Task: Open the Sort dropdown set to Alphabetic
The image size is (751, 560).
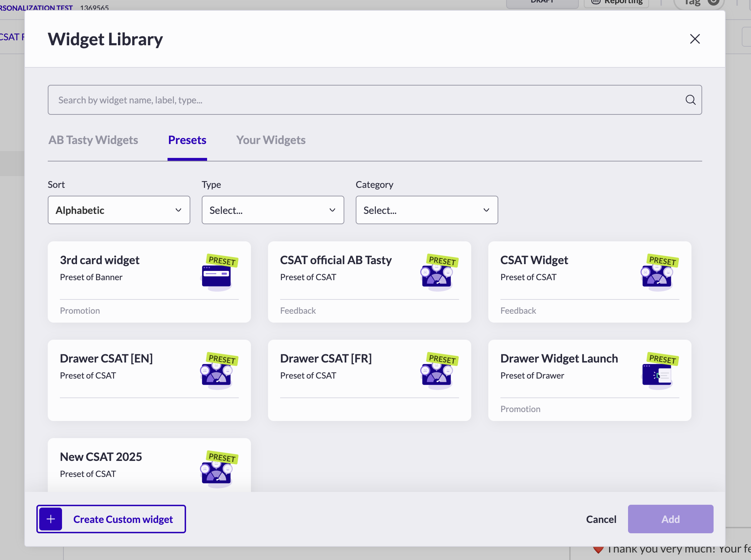Action: (x=119, y=210)
